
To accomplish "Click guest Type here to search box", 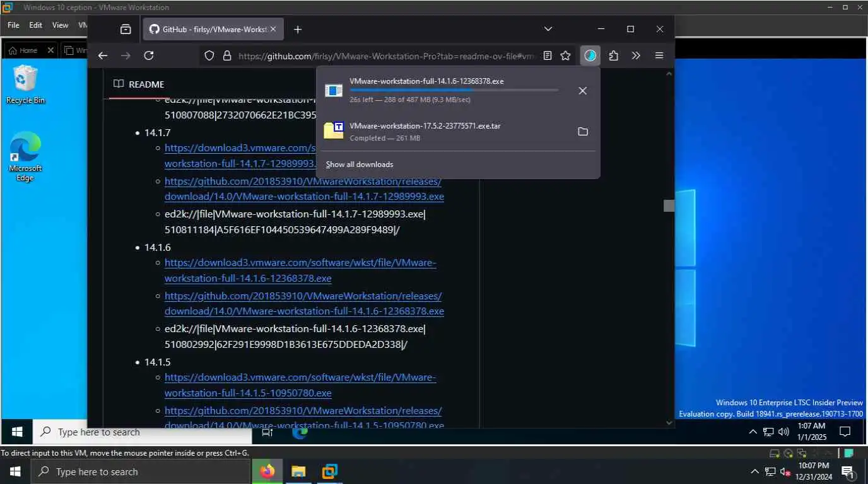I will [143, 432].
